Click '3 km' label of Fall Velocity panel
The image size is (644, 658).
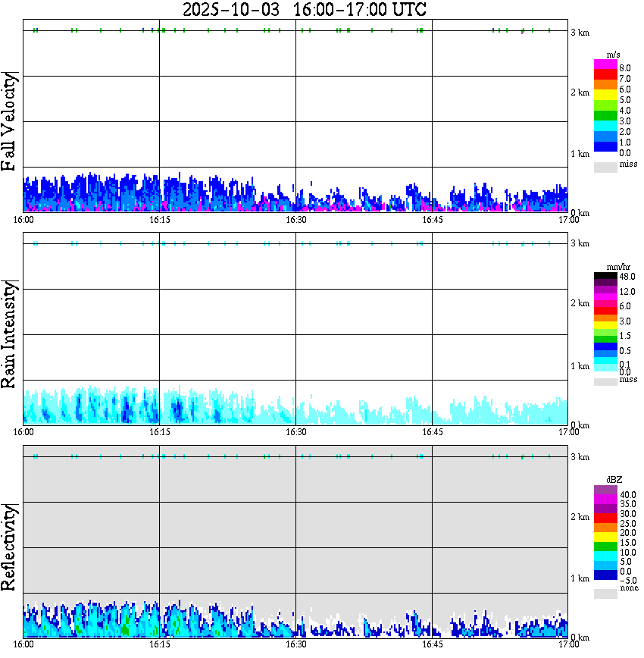tap(580, 33)
